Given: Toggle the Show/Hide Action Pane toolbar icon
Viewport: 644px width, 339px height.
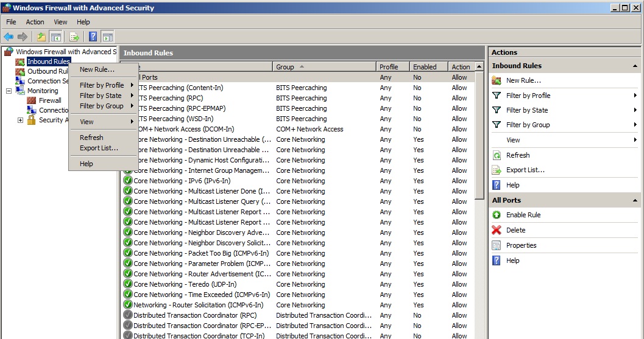Looking at the screenshot, I should pyautogui.click(x=107, y=37).
